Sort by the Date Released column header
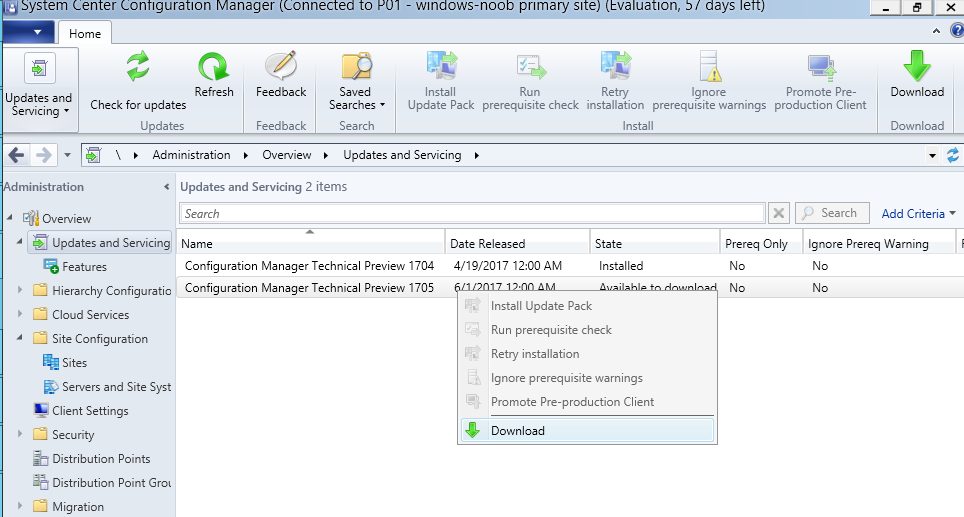The height and width of the screenshot is (517, 964). click(517, 243)
